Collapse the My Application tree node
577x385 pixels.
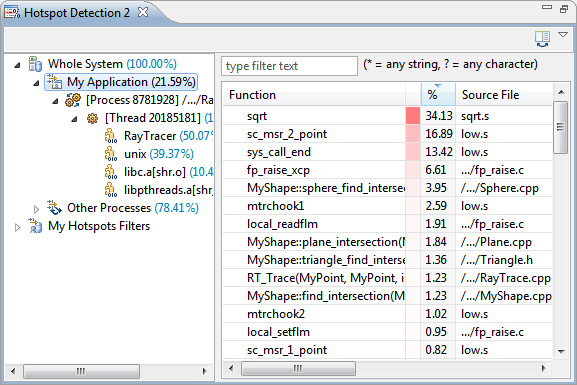click(x=36, y=84)
